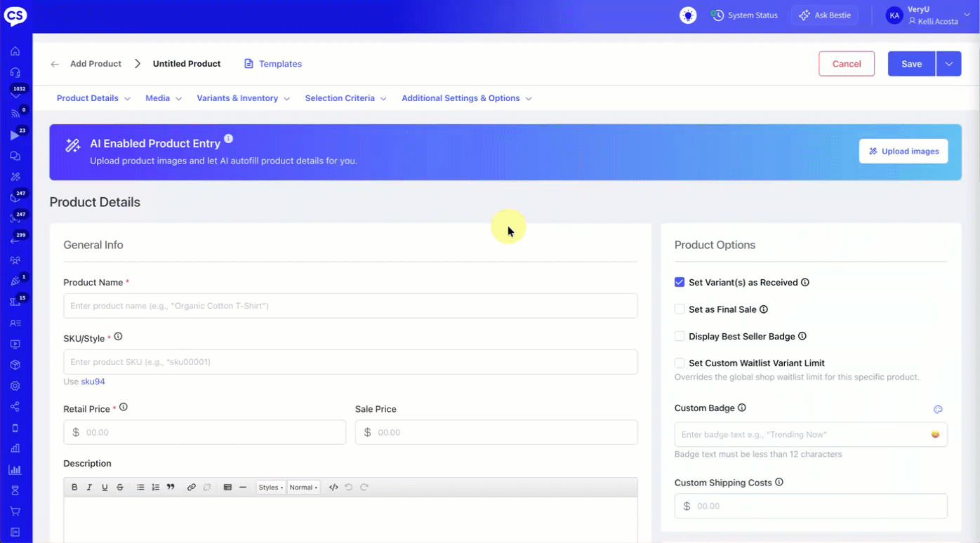
Task: Click the info icon beside AI Enabled Product Entry
Action: pyautogui.click(x=228, y=139)
